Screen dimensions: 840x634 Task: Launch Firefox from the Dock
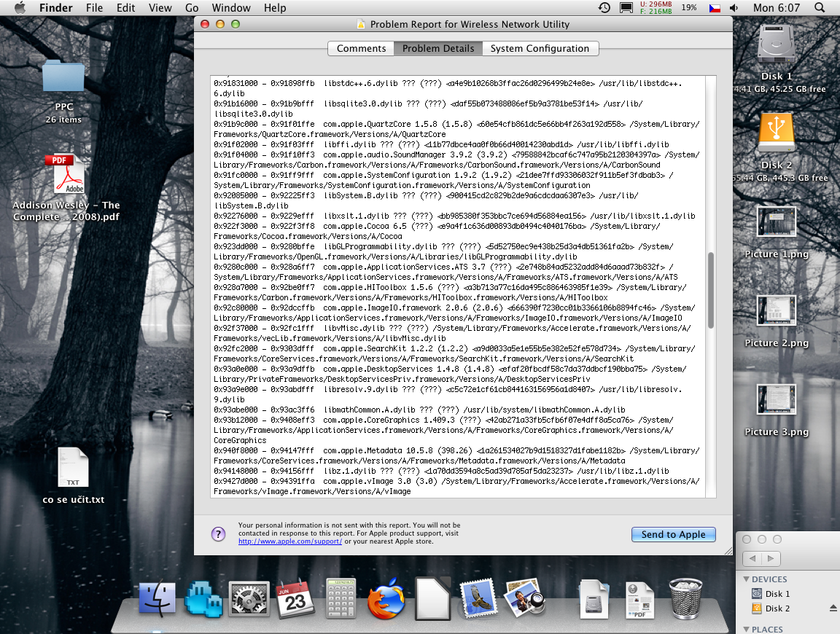click(386, 599)
